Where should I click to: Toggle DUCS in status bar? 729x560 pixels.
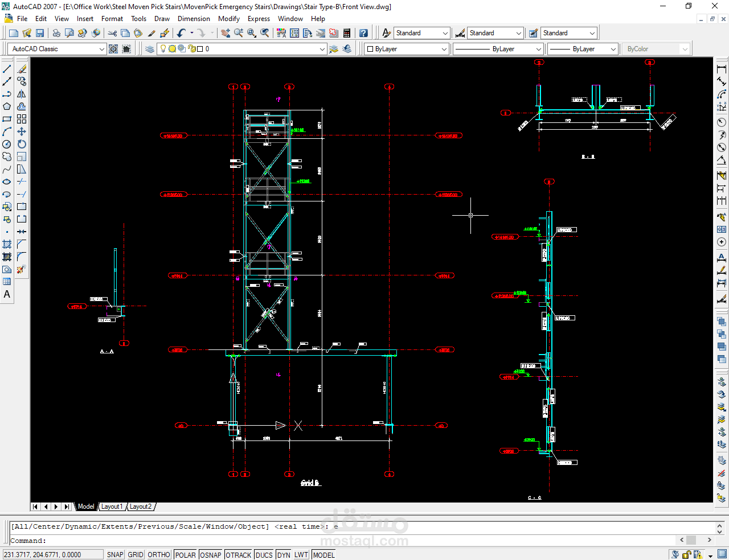(x=264, y=555)
